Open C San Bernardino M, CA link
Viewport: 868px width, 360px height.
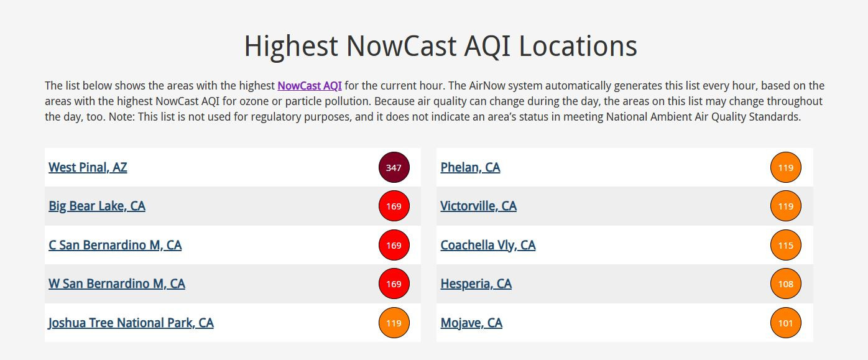coord(115,245)
